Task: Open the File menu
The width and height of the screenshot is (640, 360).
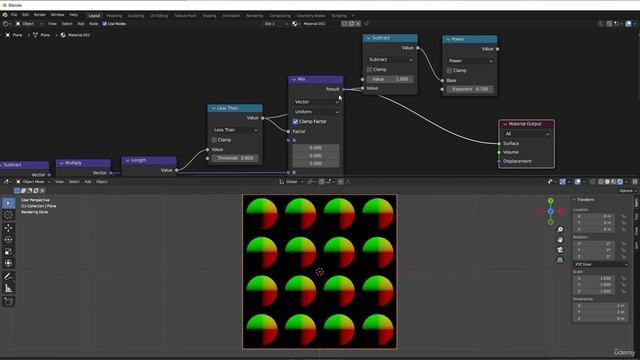Action: click(14, 15)
